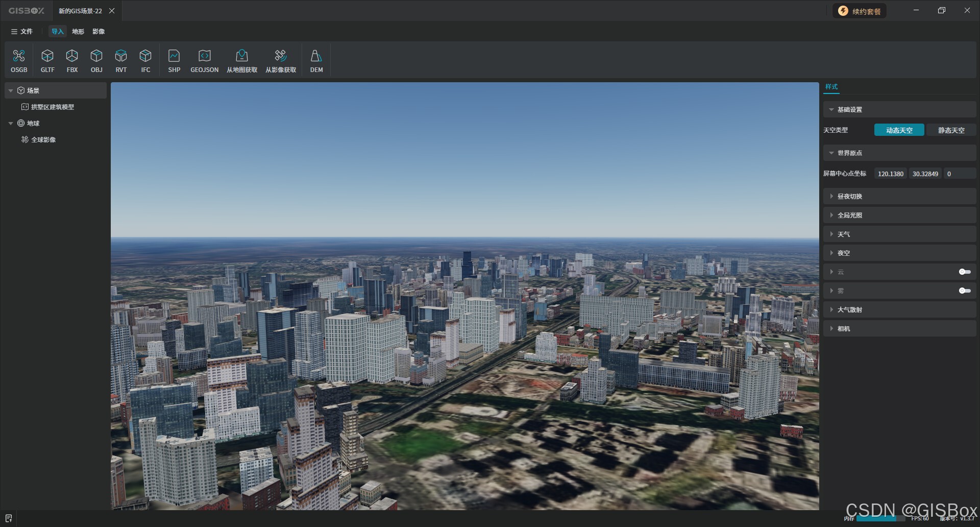The image size is (980, 527).
Task: Select 静态天空 sky type
Action: click(x=951, y=130)
